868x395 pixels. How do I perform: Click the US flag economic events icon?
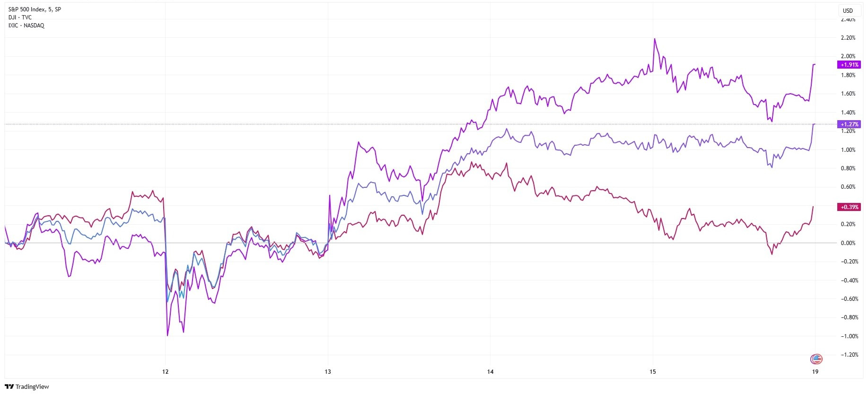(x=816, y=359)
